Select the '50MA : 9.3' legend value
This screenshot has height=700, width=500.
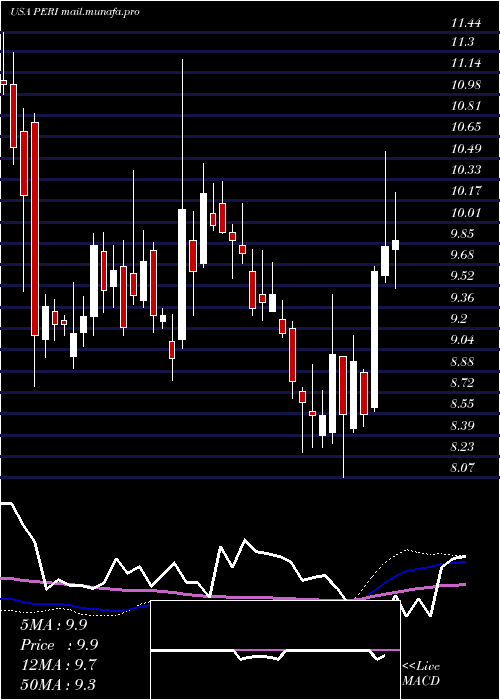tap(58, 685)
